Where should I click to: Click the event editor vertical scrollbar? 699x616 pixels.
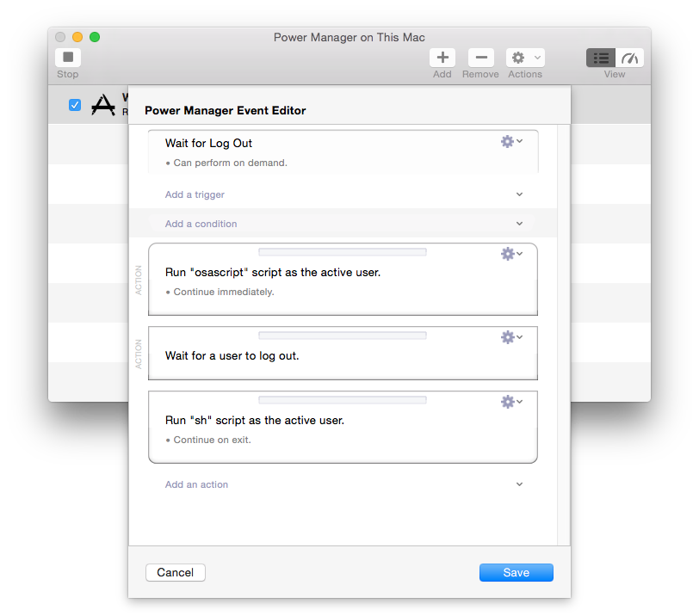tap(564, 335)
